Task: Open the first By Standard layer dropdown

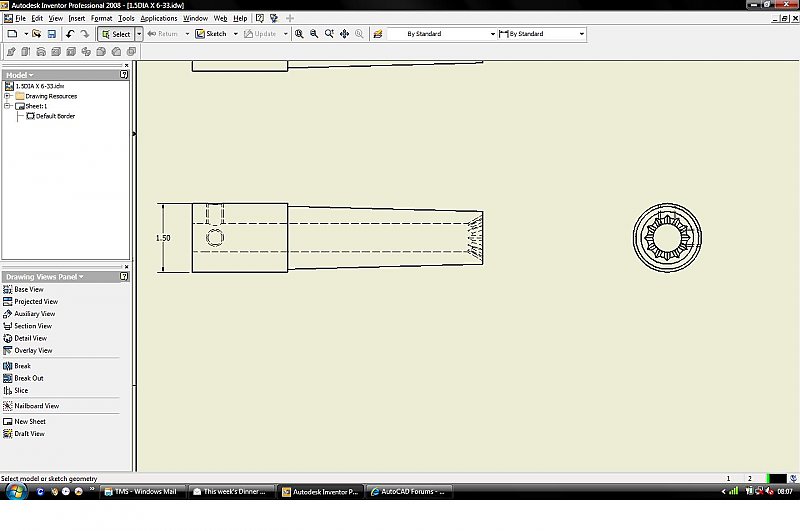Action: click(492, 34)
